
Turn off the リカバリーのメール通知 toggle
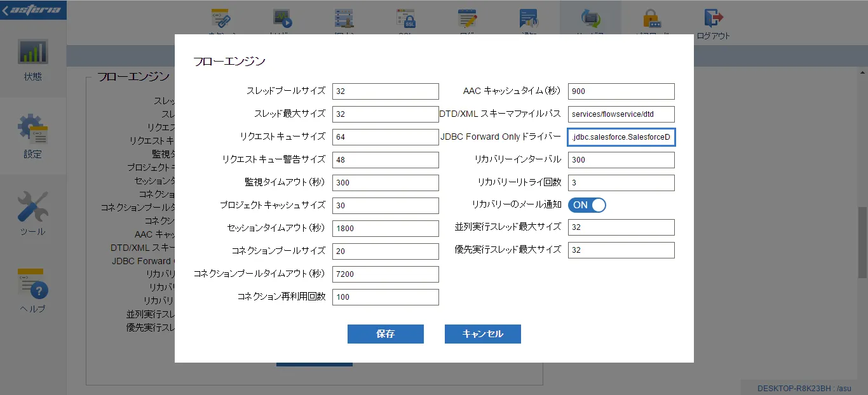click(586, 204)
